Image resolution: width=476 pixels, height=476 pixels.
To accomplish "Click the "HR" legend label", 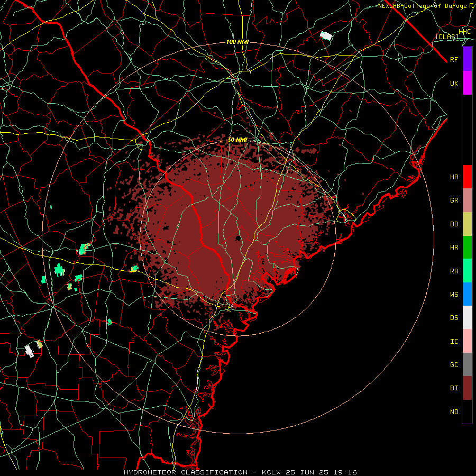I will [454, 248].
